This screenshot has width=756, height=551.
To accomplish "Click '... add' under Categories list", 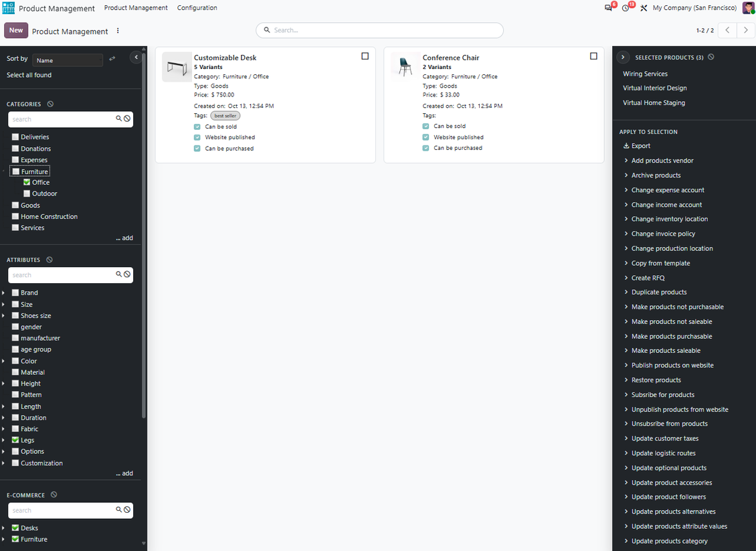I will pos(124,238).
